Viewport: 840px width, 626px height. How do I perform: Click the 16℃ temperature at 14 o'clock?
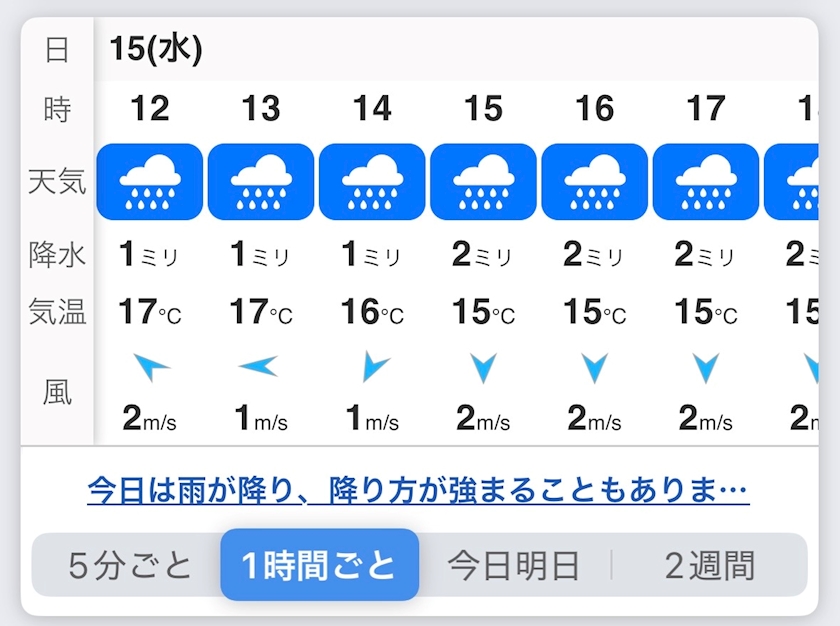(x=372, y=312)
